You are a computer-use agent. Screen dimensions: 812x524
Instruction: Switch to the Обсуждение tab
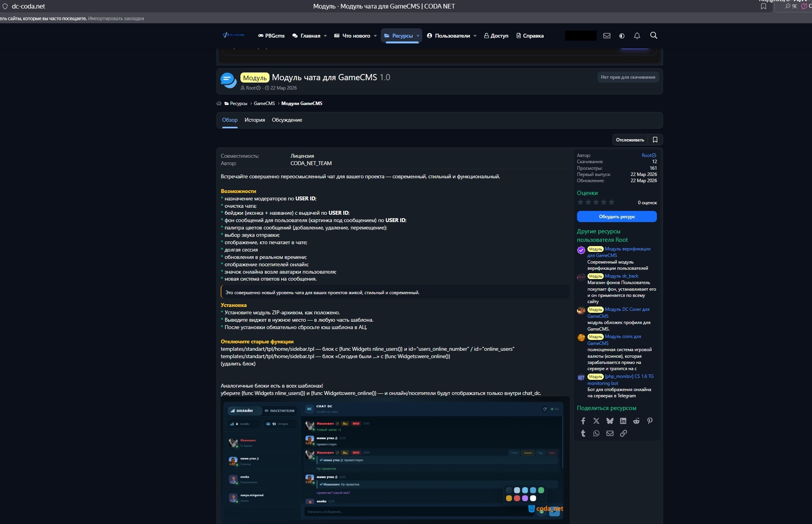pos(287,120)
